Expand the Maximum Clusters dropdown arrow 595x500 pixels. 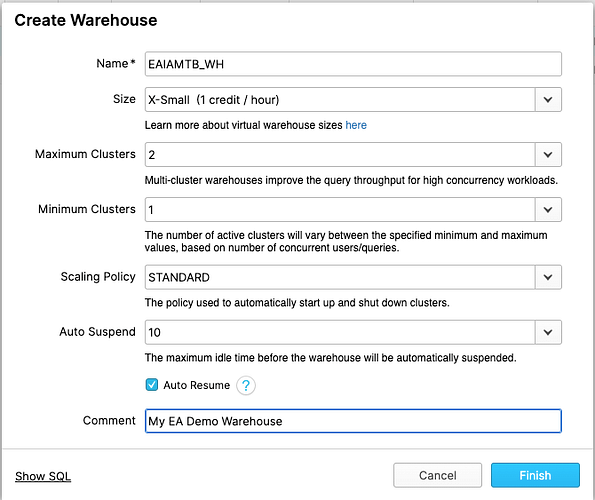(x=548, y=155)
